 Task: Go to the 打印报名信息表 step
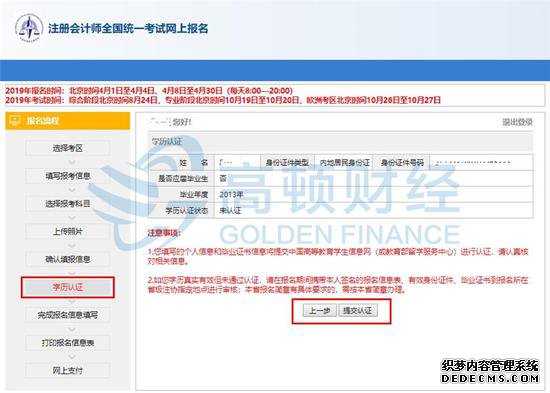pyautogui.click(x=68, y=343)
